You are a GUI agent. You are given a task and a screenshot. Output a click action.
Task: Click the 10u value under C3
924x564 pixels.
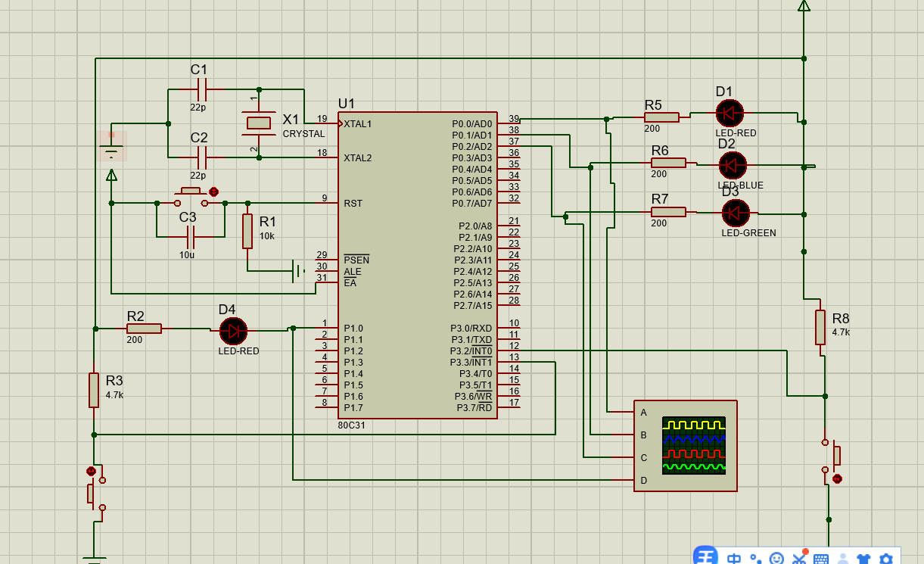tap(187, 255)
